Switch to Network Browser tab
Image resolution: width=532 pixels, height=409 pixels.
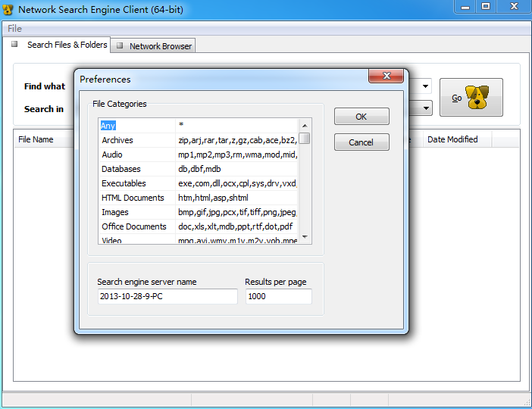click(153, 45)
